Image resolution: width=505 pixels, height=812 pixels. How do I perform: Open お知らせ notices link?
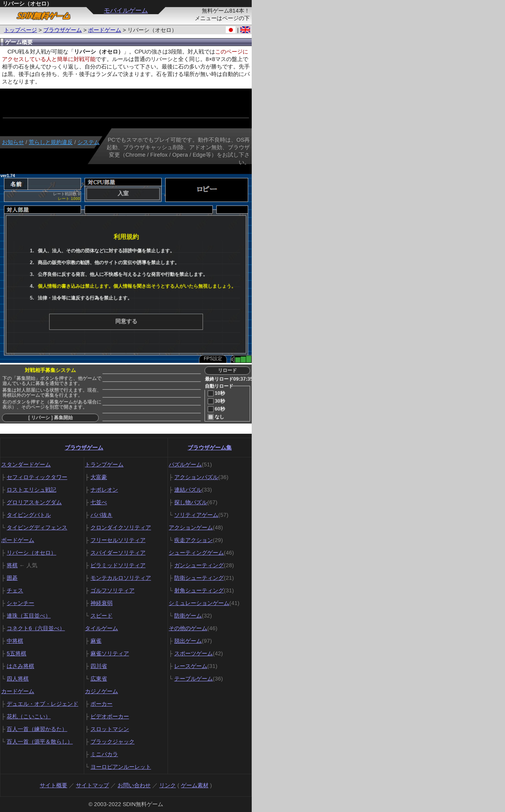pos(13,142)
